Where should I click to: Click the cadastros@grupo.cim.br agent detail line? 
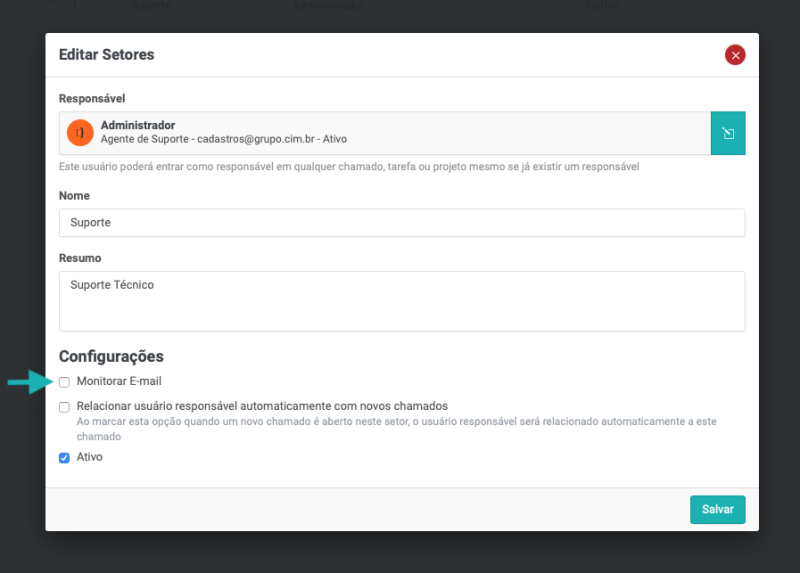click(x=224, y=139)
